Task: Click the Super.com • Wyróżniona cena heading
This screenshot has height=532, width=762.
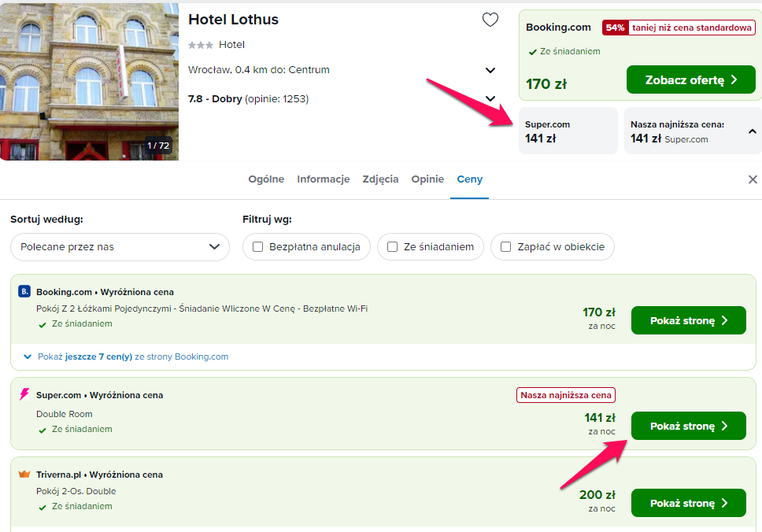Action: click(100, 395)
